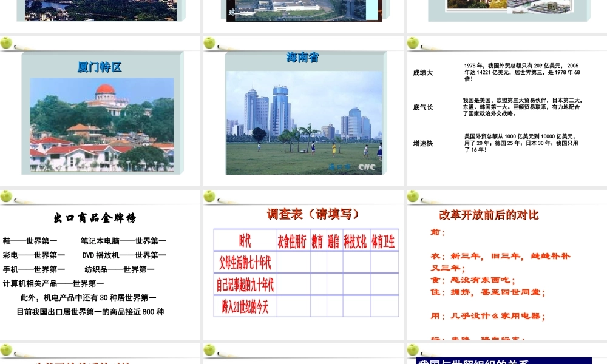The image size is (607, 364).
Task: Select the paragraph starting with 美国外贸总额从 1000 亿美元
Action: tap(521, 143)
